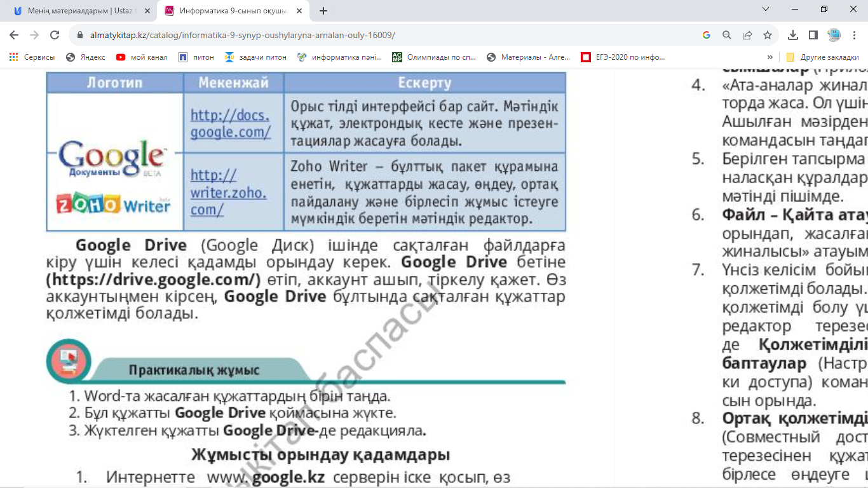Open the Олимпиады по сп... bookmark
This screenshot has height=488, width=868.
[435, 57]
